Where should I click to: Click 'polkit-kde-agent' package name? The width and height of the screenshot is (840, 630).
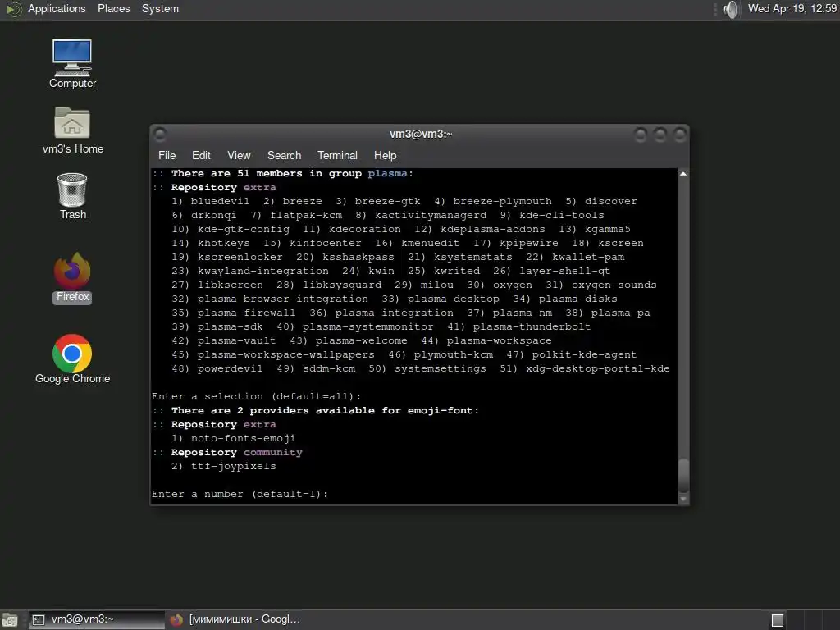584,354
